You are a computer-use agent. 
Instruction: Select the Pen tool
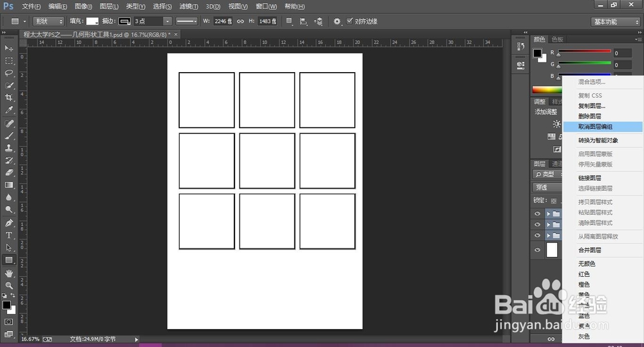pyautogui.click(x=8, y=223)
